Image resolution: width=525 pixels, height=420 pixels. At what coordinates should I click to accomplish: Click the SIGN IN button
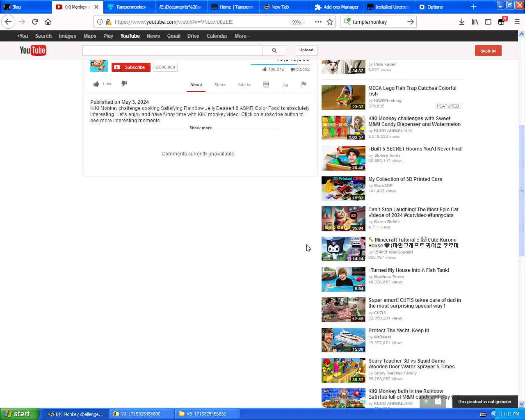488,51
